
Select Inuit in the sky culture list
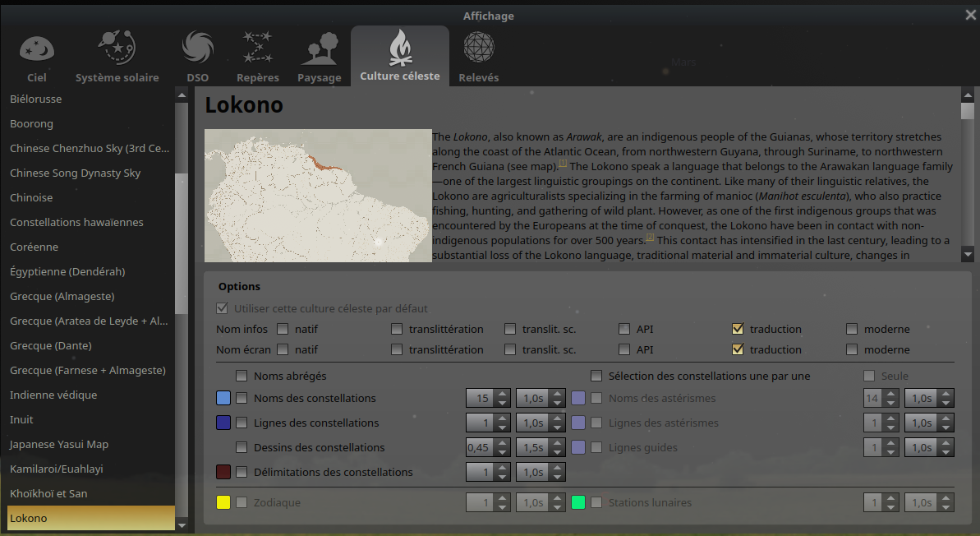click(22, 420)
